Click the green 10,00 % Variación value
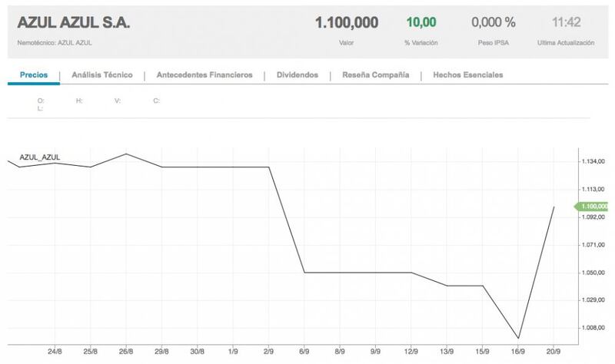 420,23
